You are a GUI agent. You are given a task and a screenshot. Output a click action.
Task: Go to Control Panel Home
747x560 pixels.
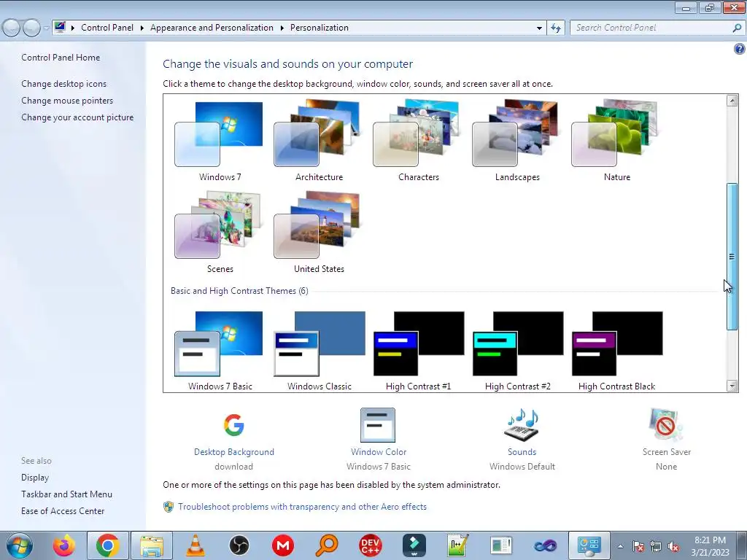point(61,57)
